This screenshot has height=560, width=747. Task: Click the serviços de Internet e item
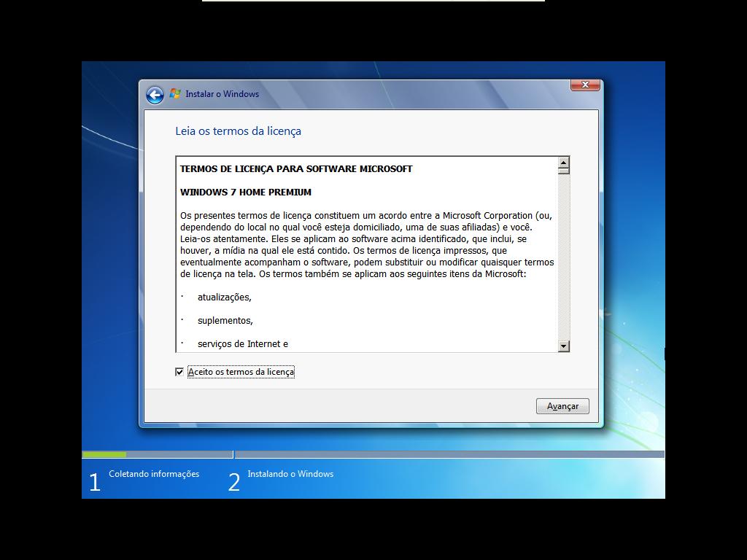(243, 344)
